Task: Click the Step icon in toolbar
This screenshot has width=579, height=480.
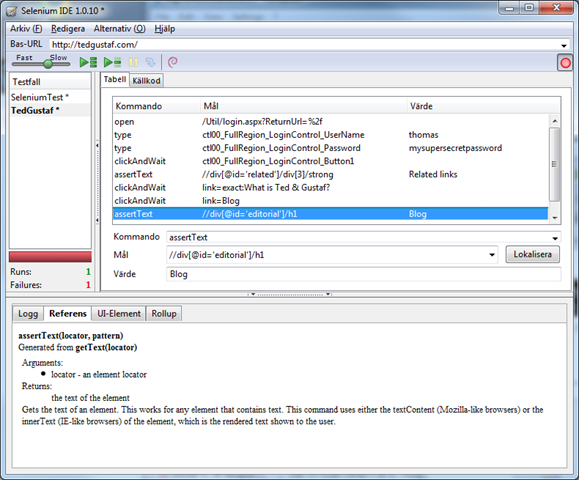Action: 150,62
